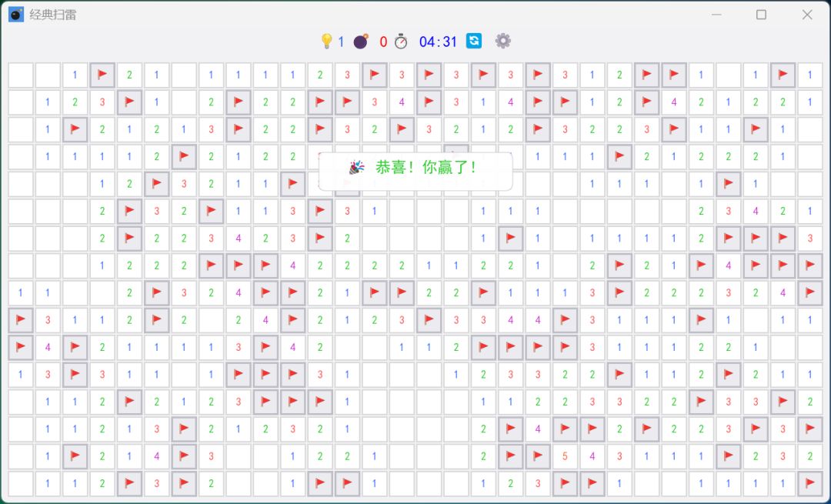831x504 pixels.
Task: Click the Minesweeper app icon in title bar
Action: pyautogui.click(x=16, y=15)
